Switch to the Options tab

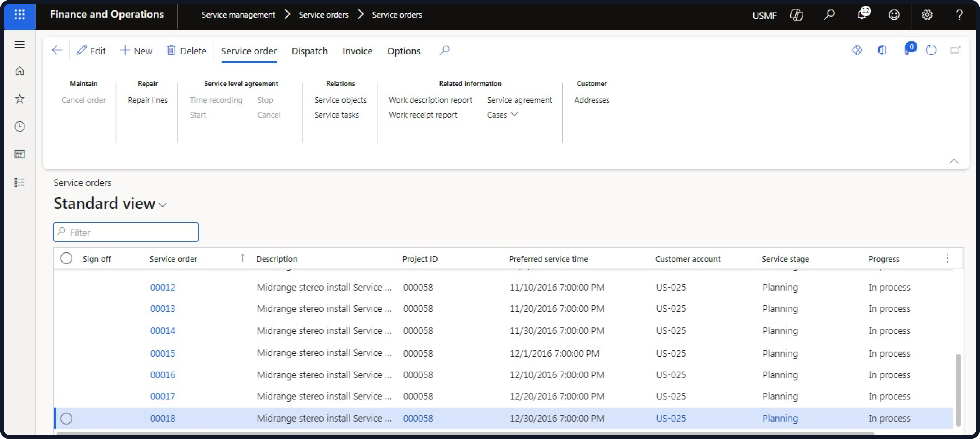pos(404,51)
